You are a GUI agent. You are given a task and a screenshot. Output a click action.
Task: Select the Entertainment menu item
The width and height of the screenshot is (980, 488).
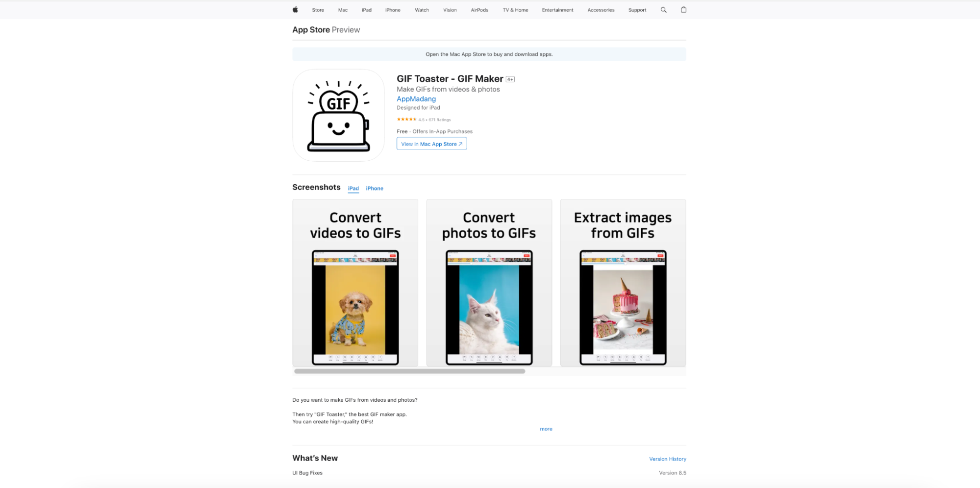coord(557,10)
